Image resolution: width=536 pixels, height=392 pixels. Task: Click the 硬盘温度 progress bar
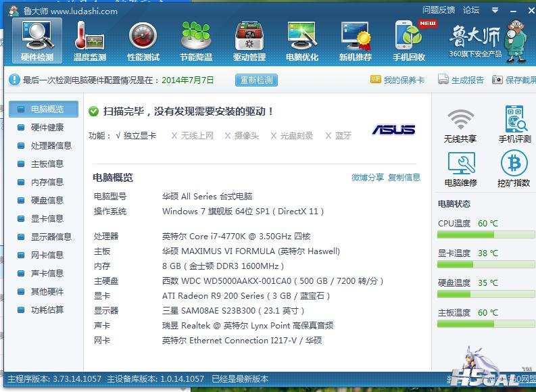tap(486, 294)
